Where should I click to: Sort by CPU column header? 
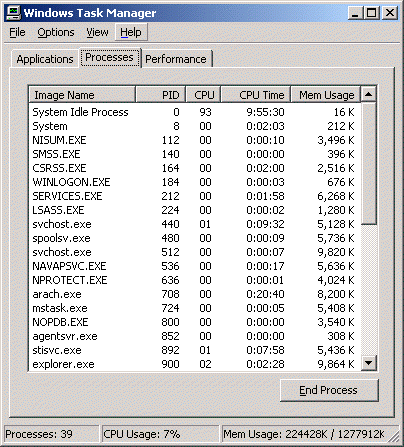click(x=203, y=95)
